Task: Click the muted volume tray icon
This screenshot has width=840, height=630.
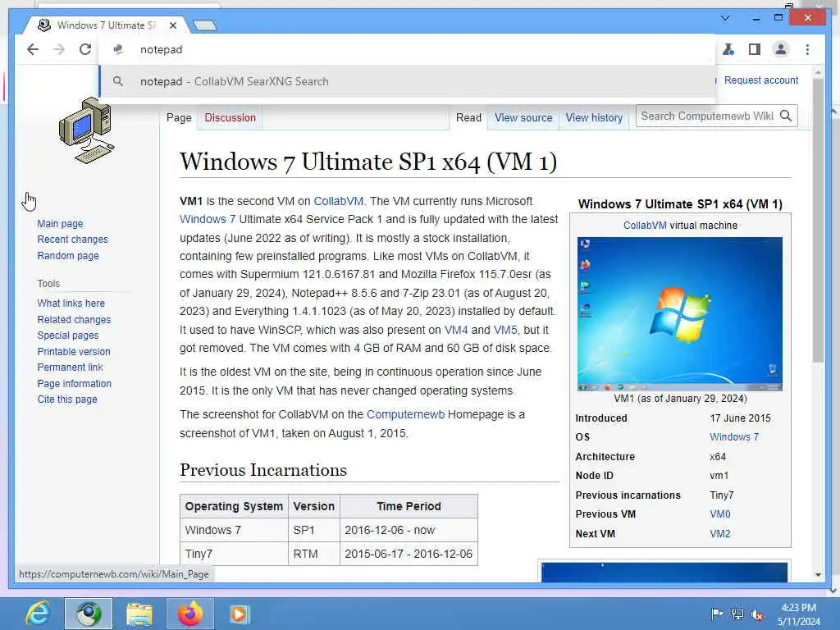Action: (x=757, y=614)
